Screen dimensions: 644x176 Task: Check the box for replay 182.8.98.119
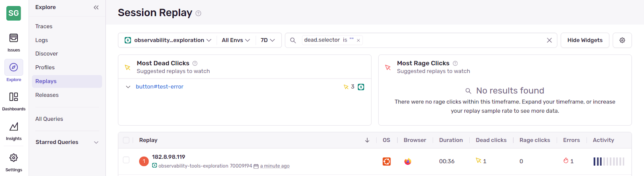126,160
